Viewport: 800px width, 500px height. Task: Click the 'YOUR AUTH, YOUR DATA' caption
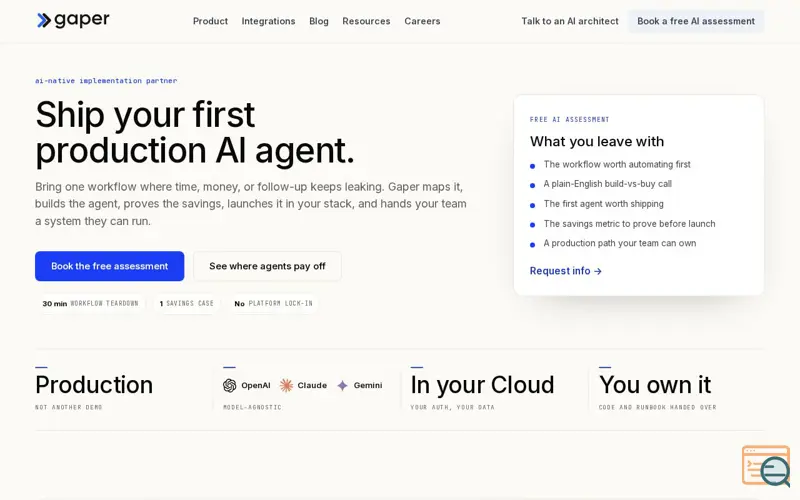click(x=453, y=408)
